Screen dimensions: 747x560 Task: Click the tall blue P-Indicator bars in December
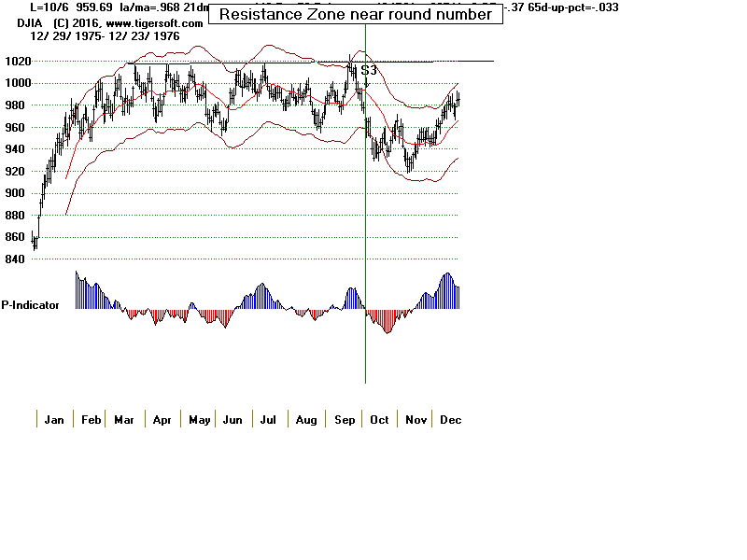point(448,291)
